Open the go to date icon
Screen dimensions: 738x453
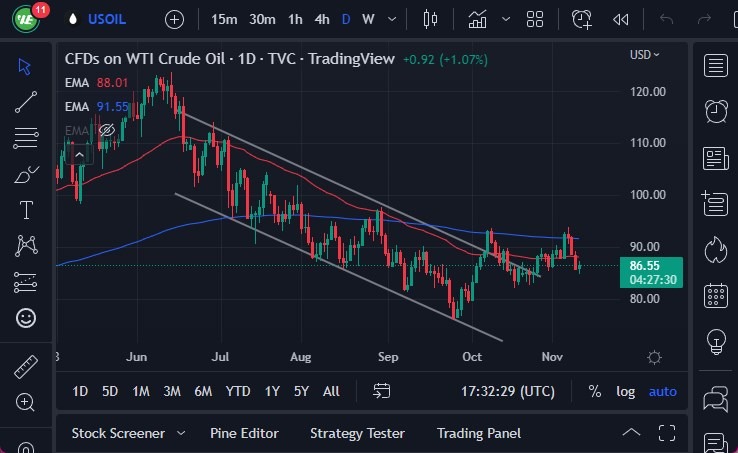coord(382,391)
